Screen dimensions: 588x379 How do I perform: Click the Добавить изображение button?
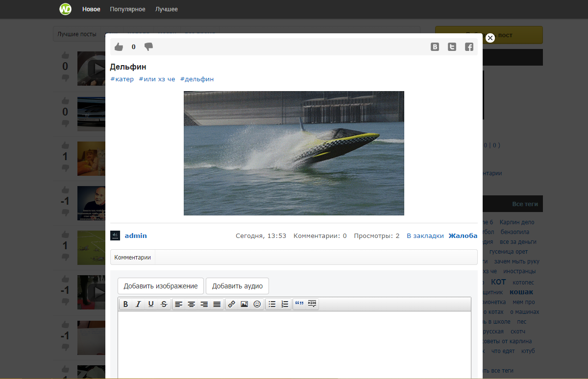(161, 286)
